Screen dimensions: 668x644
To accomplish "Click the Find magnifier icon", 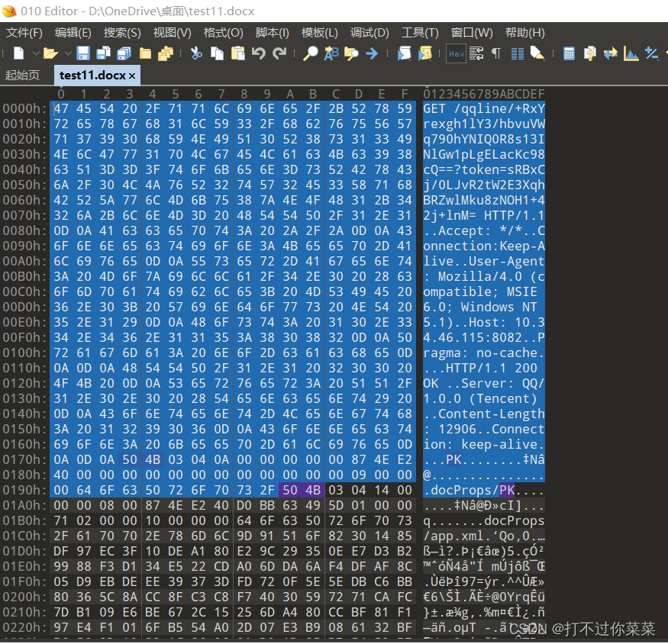I will [x=310, y=53].
